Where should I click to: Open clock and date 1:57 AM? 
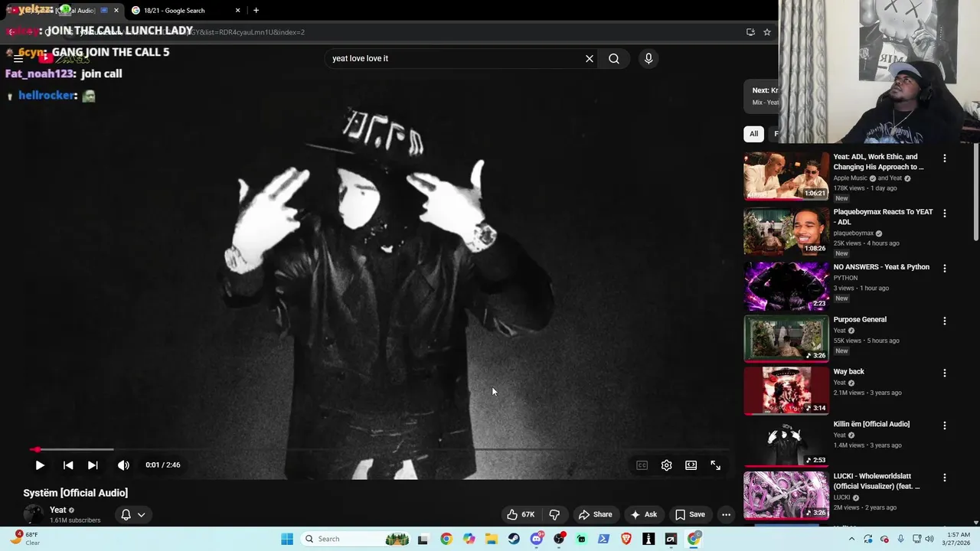(958, 539)
